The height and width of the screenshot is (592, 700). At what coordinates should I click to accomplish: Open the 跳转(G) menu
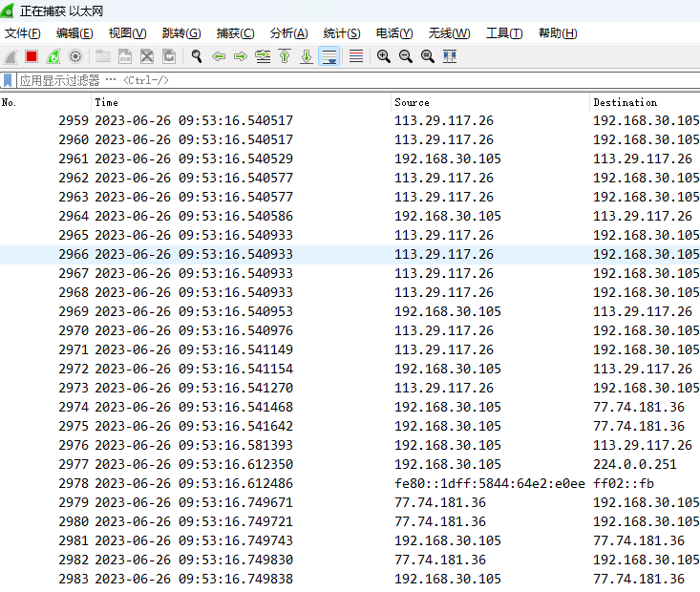click(181, 33)
